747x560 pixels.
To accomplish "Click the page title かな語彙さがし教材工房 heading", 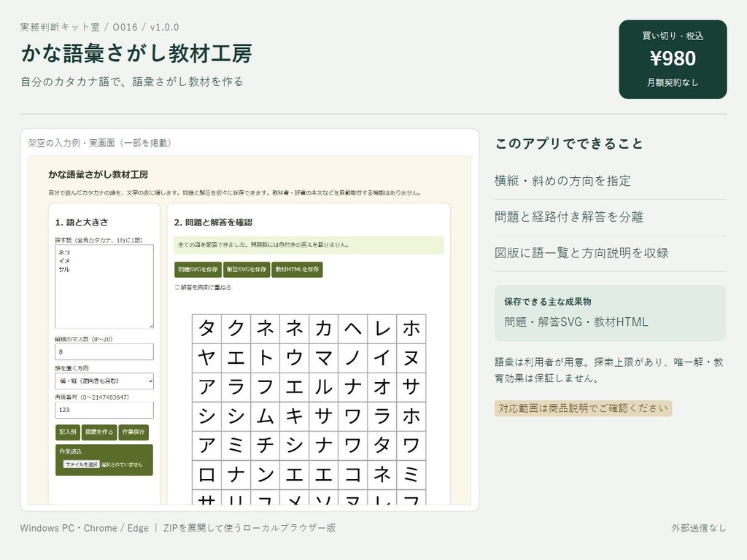I will pos(136,53).
